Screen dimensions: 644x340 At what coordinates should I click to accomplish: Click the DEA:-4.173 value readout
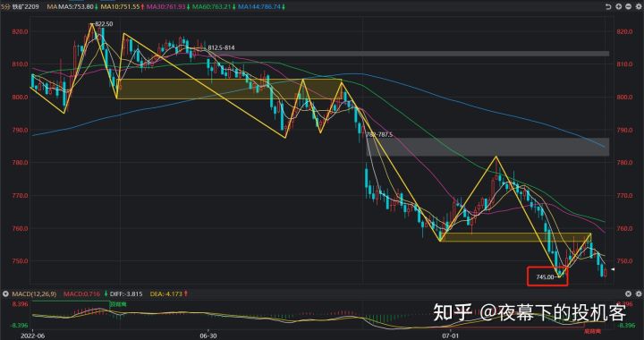click(165, 294)
